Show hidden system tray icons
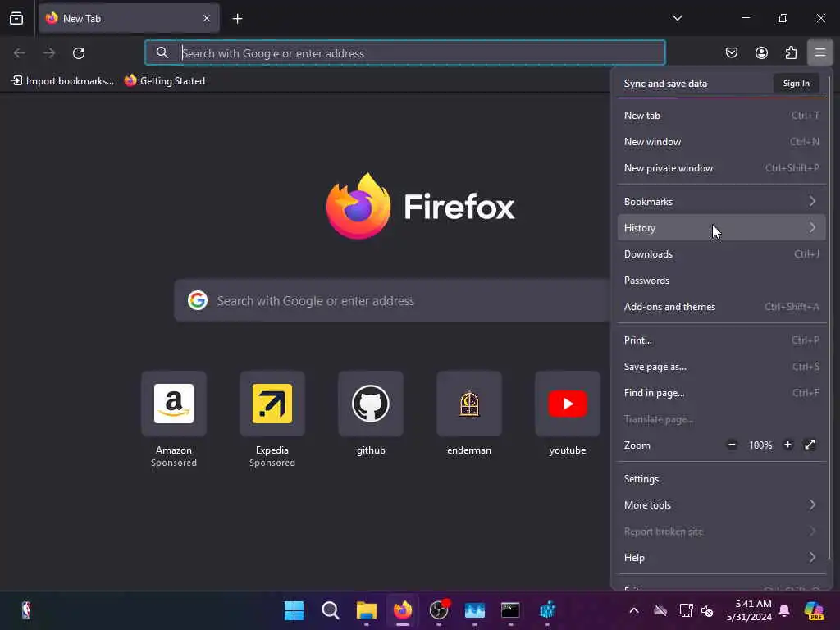 634,610
